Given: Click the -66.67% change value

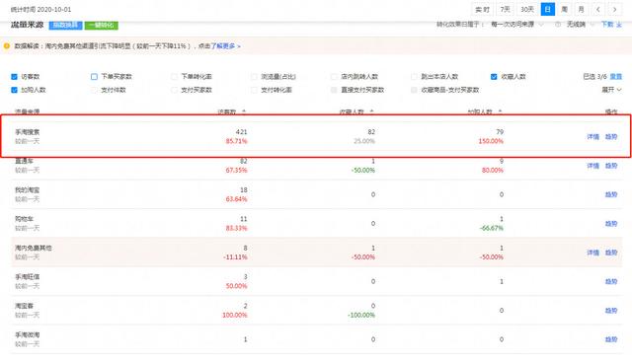Looking at the screenshot, I should (x=492, y=228).
